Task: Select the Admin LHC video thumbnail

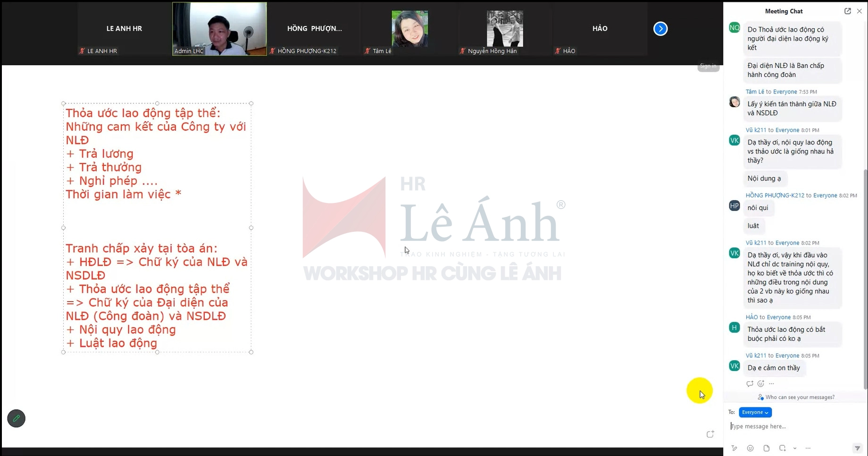Action: [x=219, y=29]
